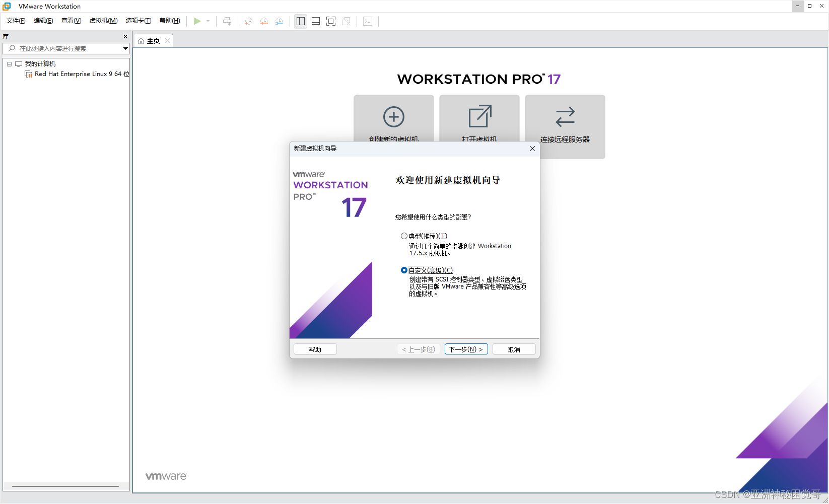Close the 新建虚拟机向导 dialog

[532, 149]
